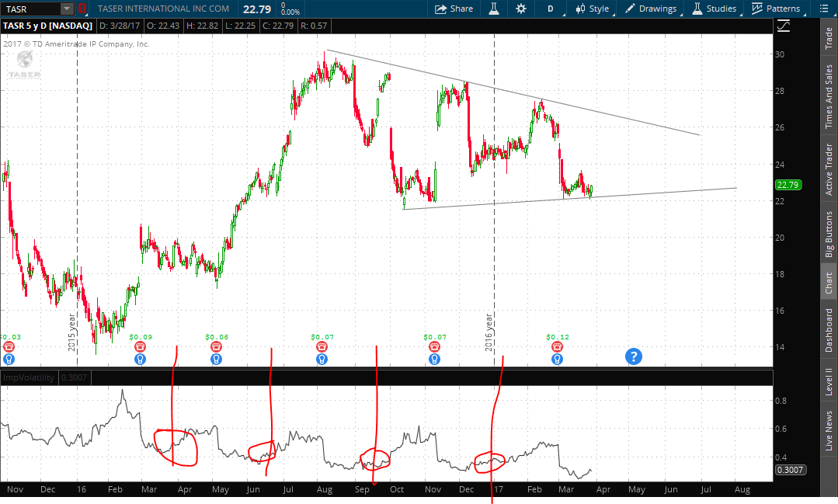838x504 pixels.
Task: Open the Style dropdown menu
Action: point(593,9)
